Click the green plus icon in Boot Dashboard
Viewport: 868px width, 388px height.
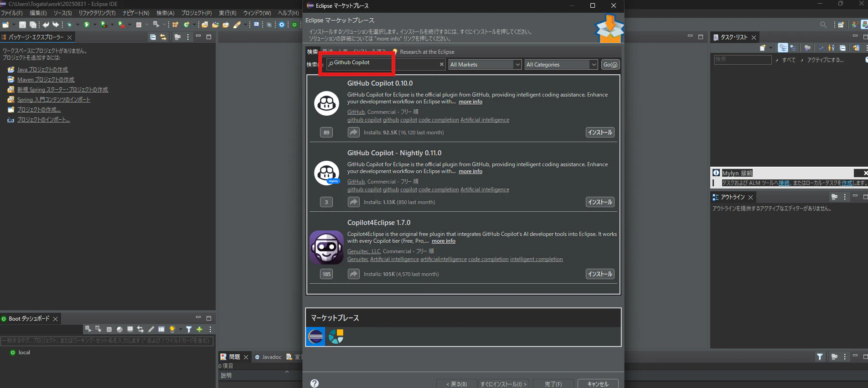(x=199, y=329)
